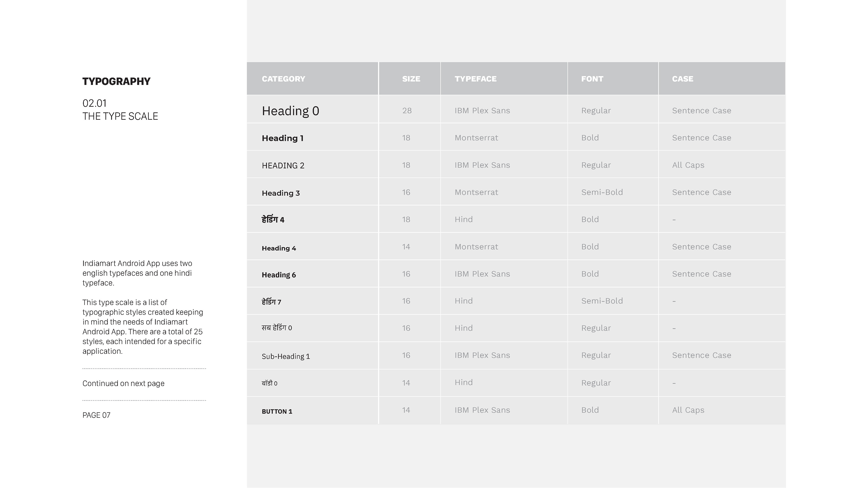The height and width of the screenshot is (488, 868).
Task: Click the Hindi हेडिंग 7 label
Action: click(271, 302)
